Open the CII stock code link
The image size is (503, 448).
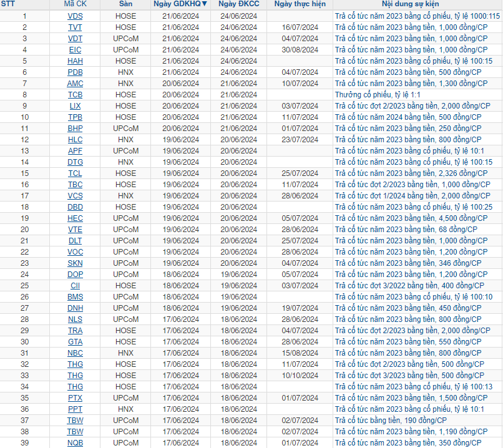[75, 285]
